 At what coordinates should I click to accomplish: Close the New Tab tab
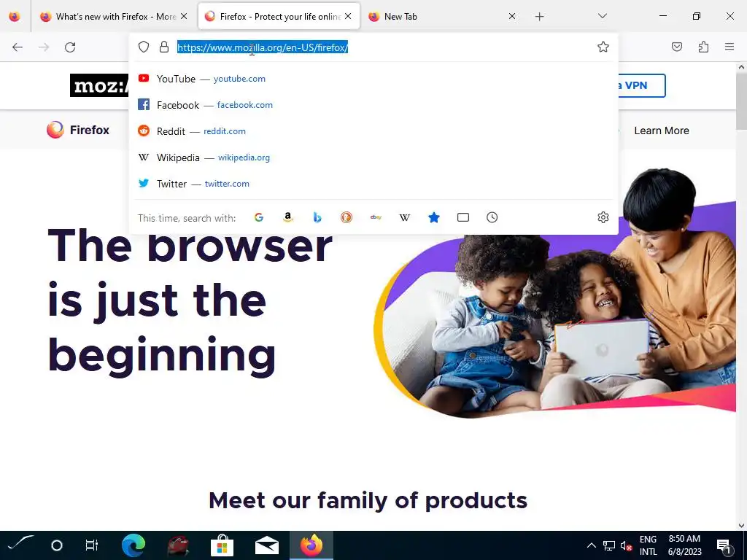click(x=512, y=17)
